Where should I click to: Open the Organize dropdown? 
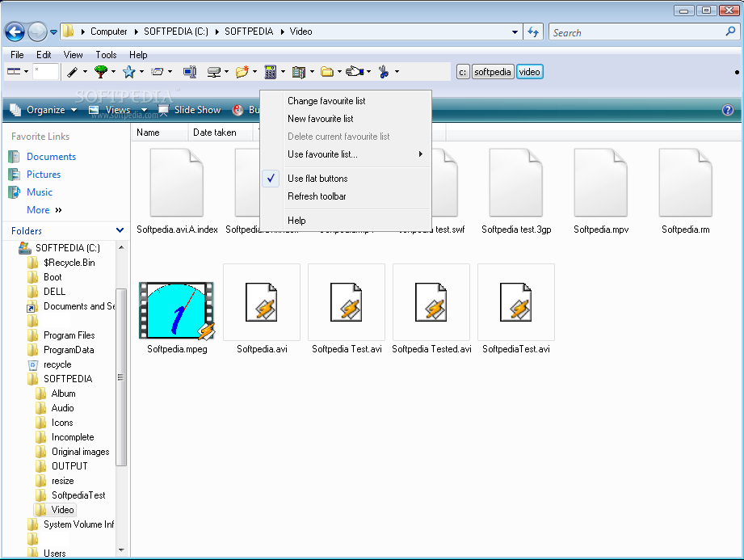[44, 110]
